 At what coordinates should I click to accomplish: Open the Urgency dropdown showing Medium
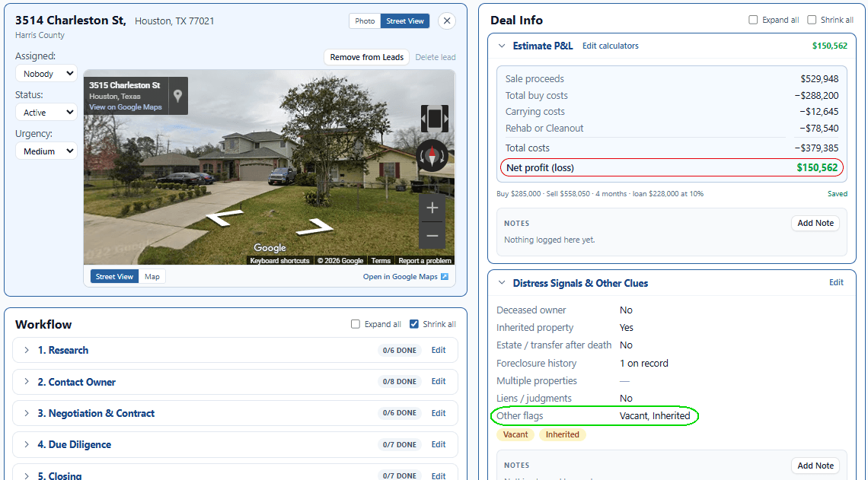coord(46,151)
